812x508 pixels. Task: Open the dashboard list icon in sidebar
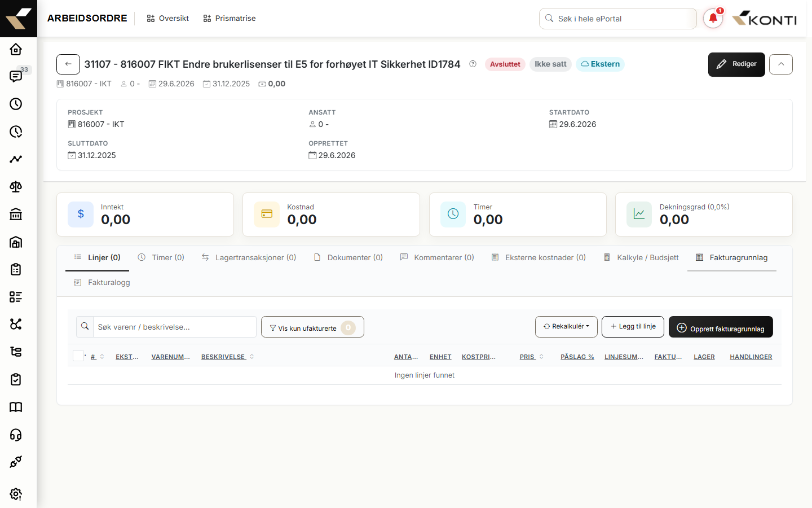tap(16, 297)
